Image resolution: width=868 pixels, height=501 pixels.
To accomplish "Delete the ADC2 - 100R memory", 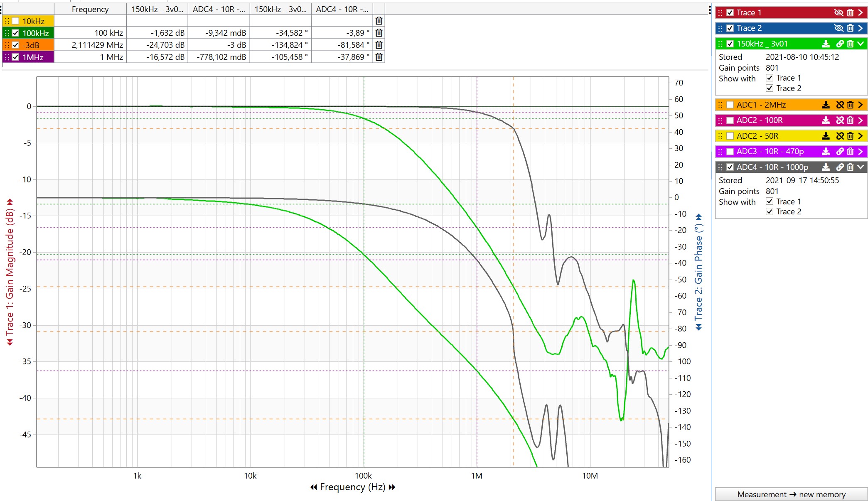I will pos(850,120).
